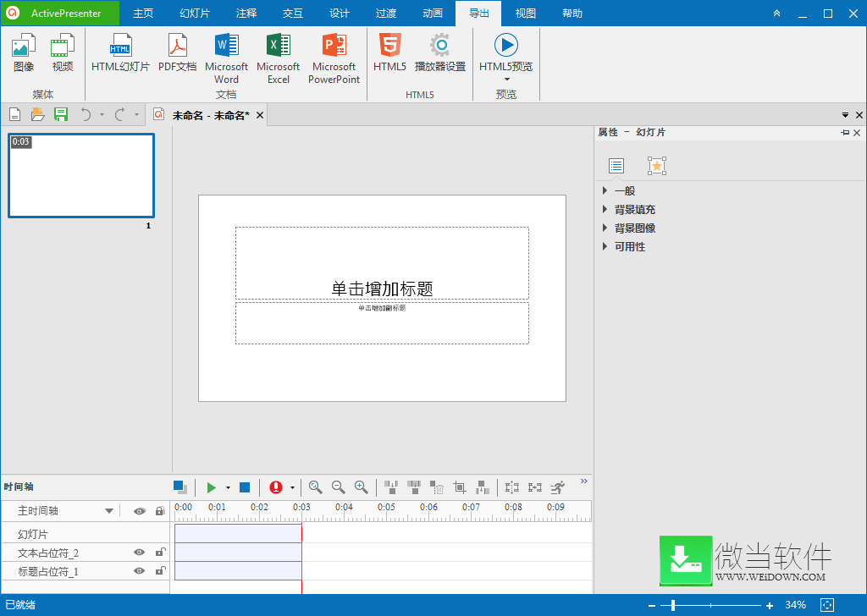Image resolution: width=867 pixels, height=616 pixels.
Task: Undo the last action
Action: pos(86,114)
